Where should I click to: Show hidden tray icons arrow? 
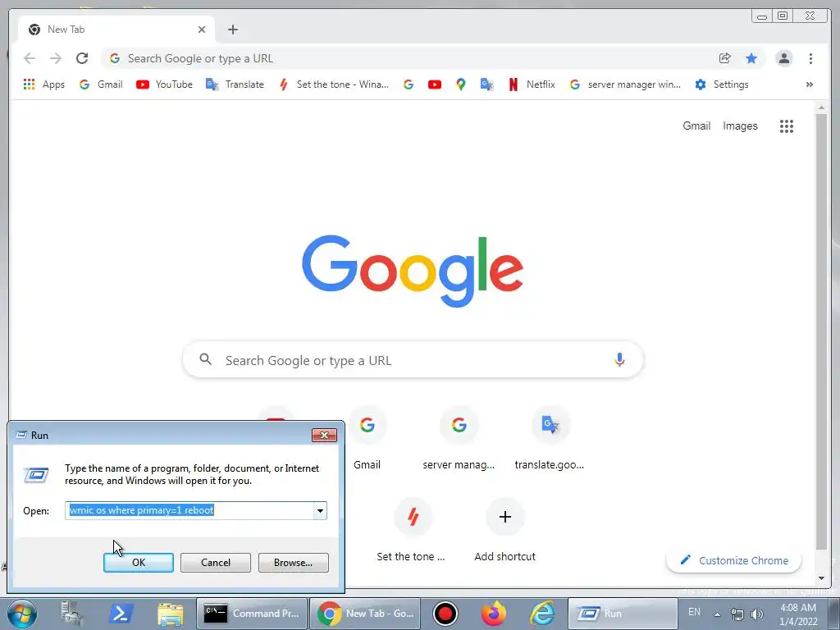point(717,614)
